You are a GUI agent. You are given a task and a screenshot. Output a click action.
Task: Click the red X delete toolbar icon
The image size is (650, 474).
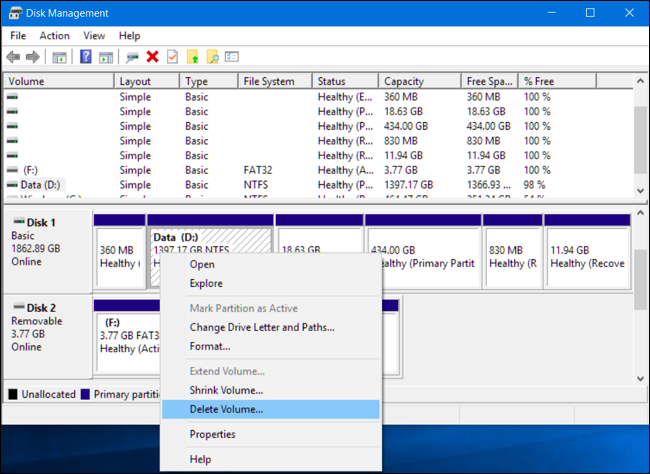pyautogui.click(x=153, y=57)
